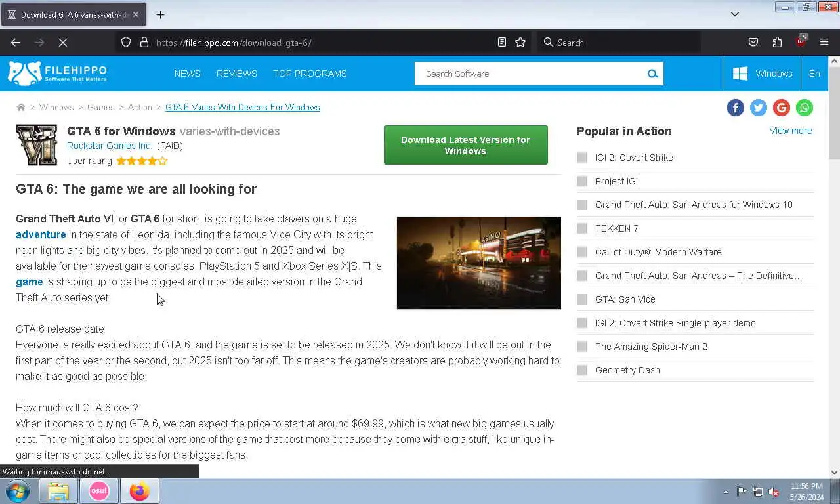
Task: Click the Windows breadcrumb link
Action: pyautogui.click(x=56, y=107)
